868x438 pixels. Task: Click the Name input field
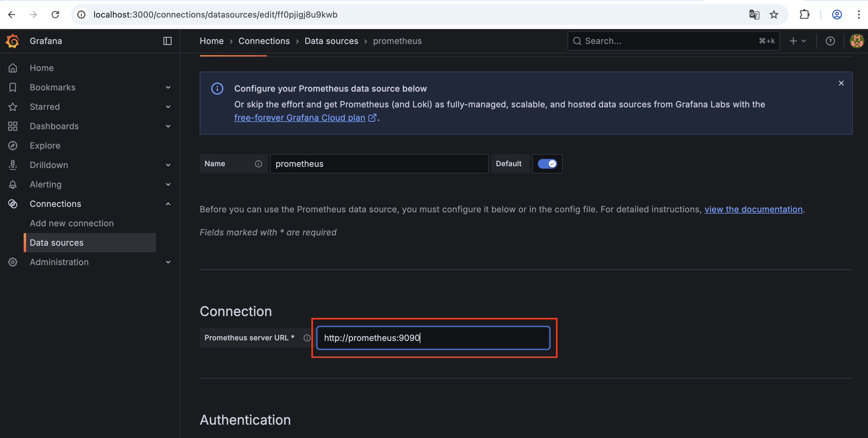pyautogui.click(x=379, y=163)
